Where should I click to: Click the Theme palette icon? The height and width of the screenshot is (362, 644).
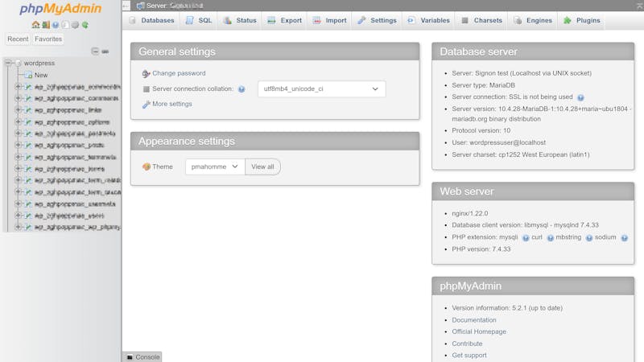click(147, 167)
